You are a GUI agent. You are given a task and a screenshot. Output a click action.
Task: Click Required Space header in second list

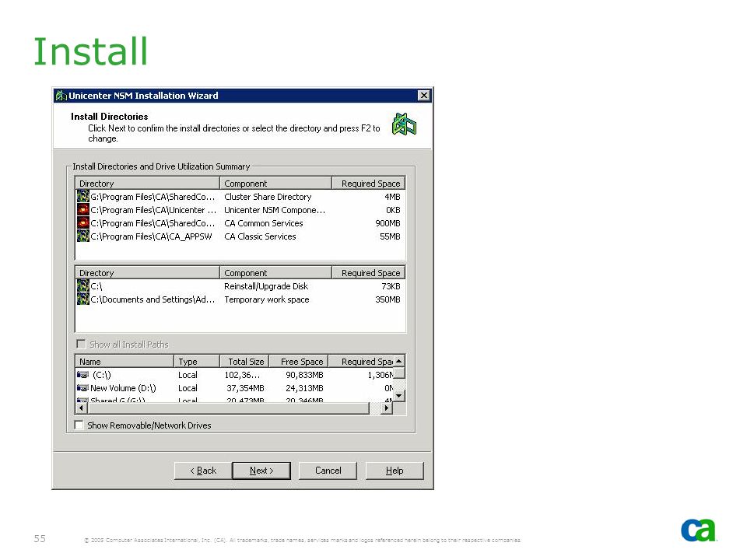tap(368, 273)
